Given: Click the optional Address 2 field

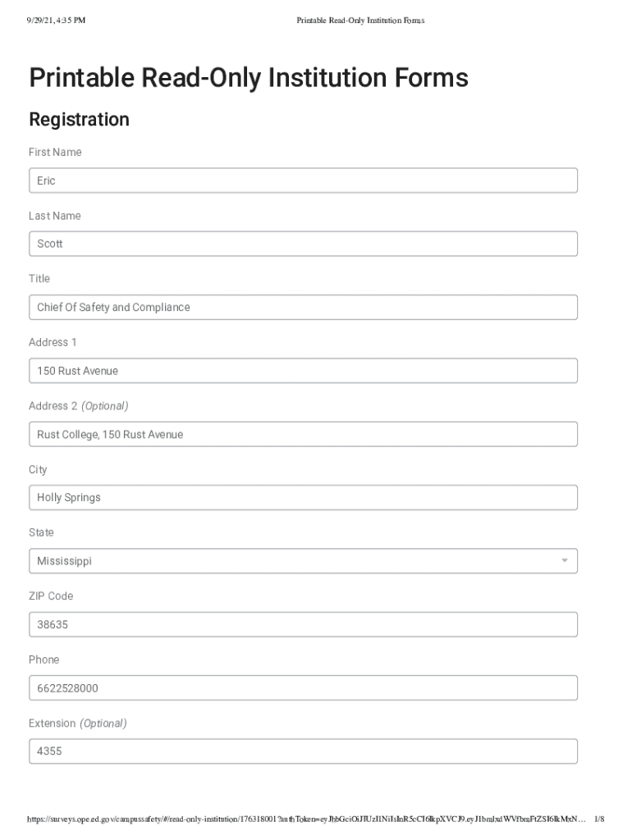Looking at the screenshot, I should click(x=303, y=434).
